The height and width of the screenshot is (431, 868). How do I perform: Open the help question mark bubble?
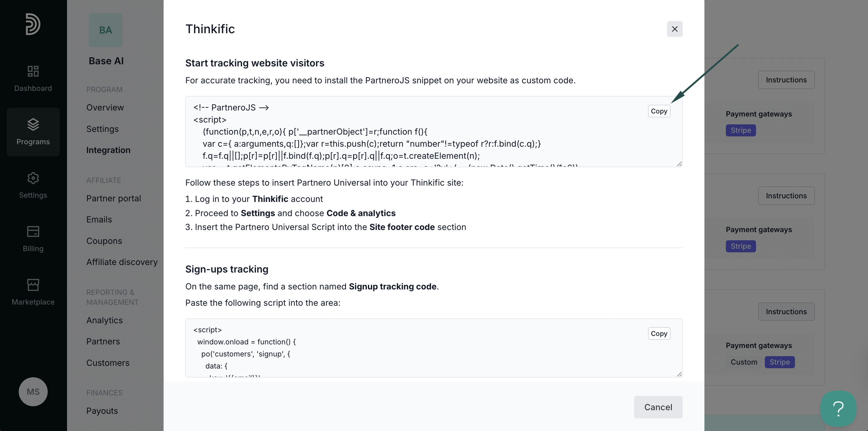[x=838, y=408]
